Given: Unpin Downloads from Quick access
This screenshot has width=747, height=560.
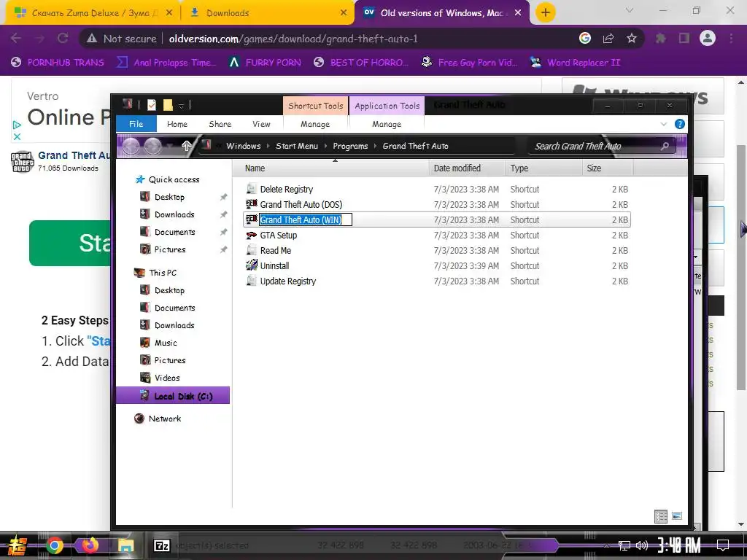Looking at the screenshot, I should pyautogui.click(x=223, y=215).
